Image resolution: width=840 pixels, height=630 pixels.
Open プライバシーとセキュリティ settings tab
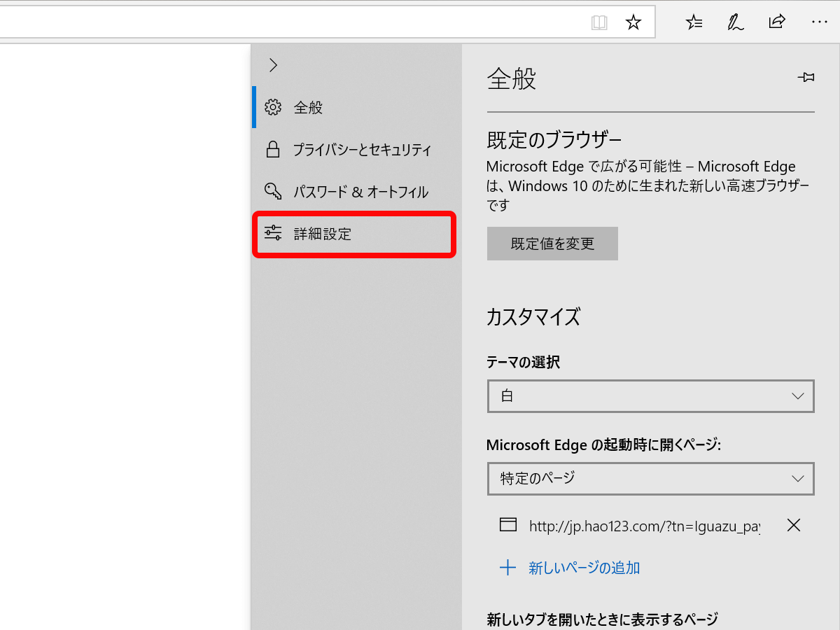pyautogui.click(x=357, y=149)
